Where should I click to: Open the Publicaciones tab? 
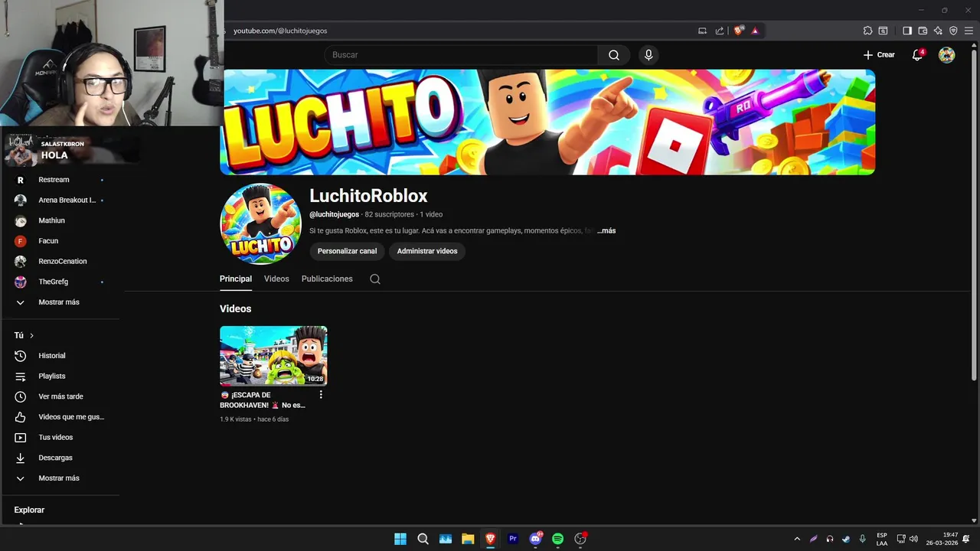coord(327,279)
